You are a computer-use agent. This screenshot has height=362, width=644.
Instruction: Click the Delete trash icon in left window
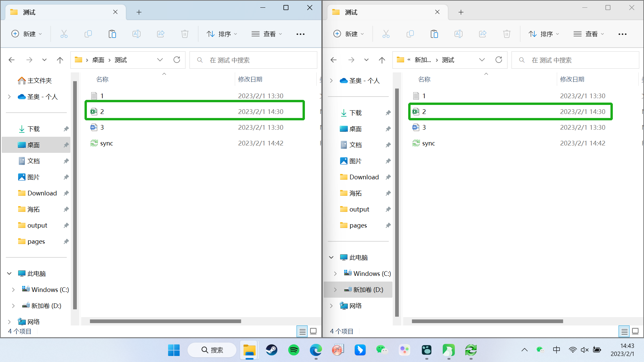point(184,34)
